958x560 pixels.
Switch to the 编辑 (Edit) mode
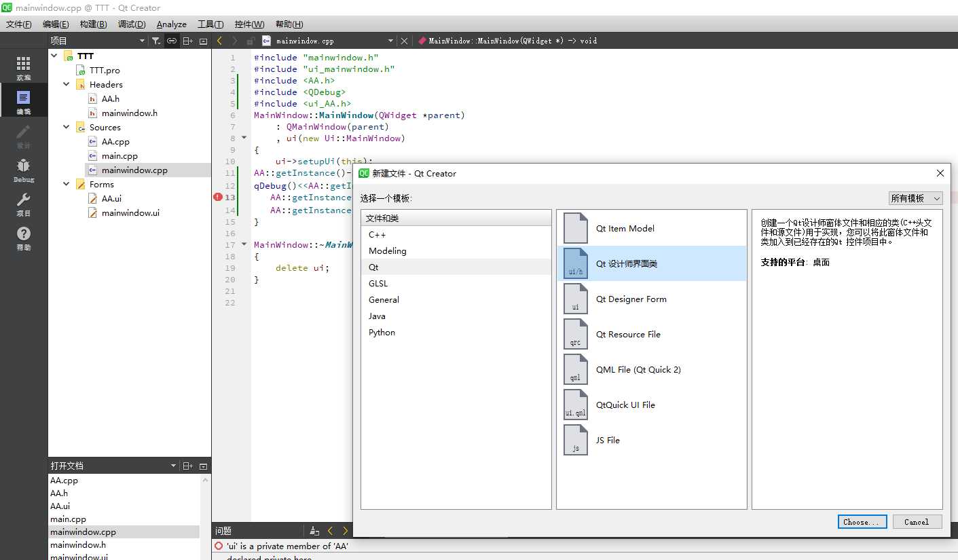[x=24, y=102]
